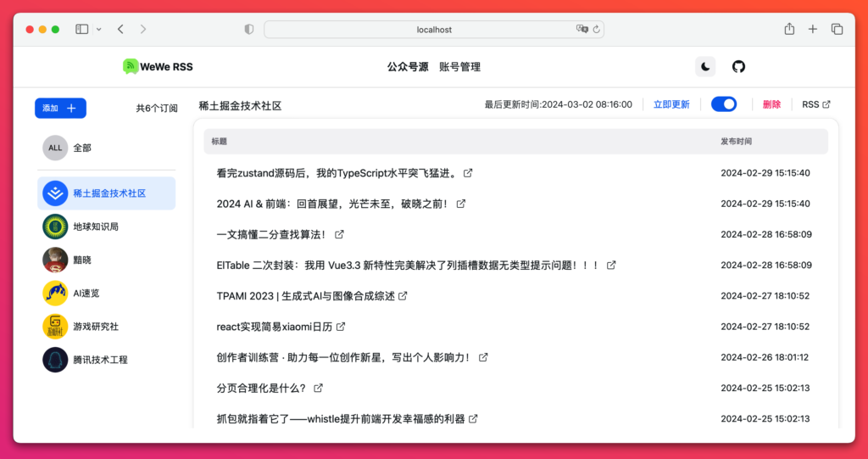Open a new browser tab

(x=813, y=30)
